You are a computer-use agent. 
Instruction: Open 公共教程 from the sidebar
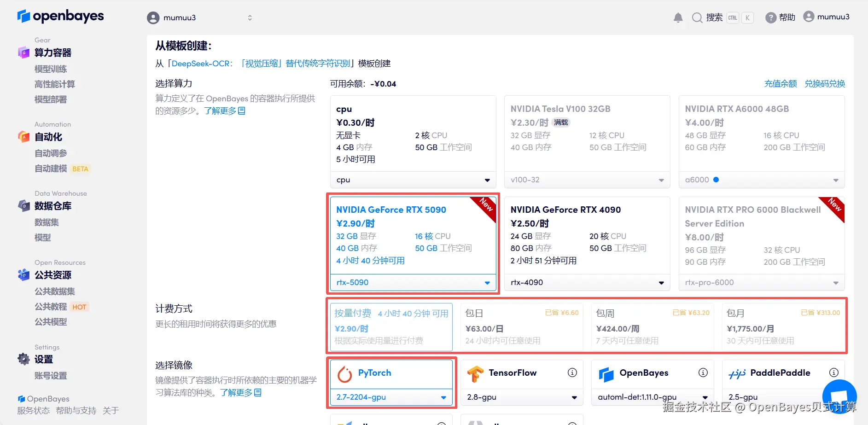pyautogui.click(x=50, y=306)
